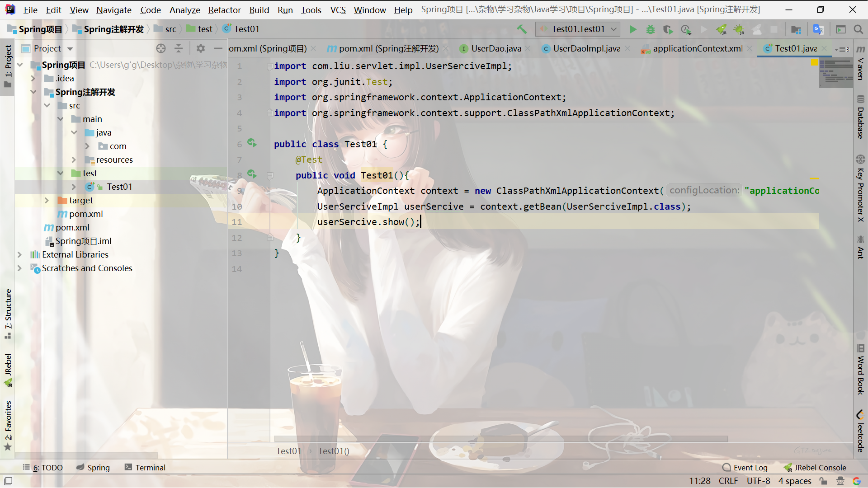Collapse the main folder
This screenshot has width=868, height=488.
click(x=60, y=119)
